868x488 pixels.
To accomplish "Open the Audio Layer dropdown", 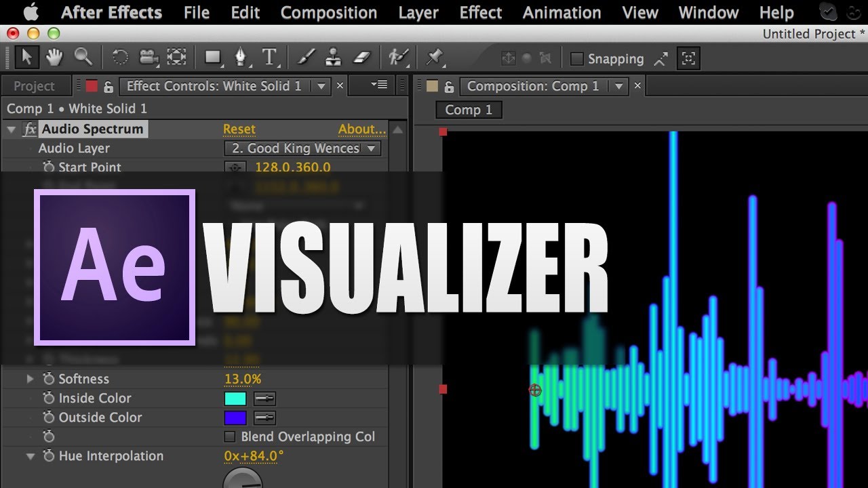I will pyautogui.click(x=302, y=148).
